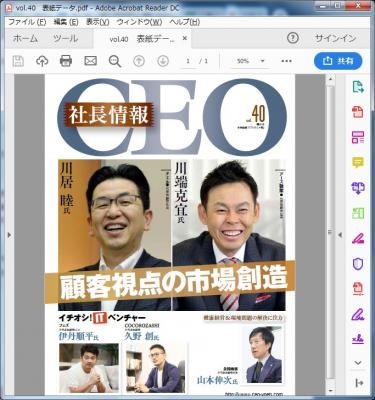Go to next page with down arrow
This screenshot has height=400, width=375.
[x=163, y=61]
